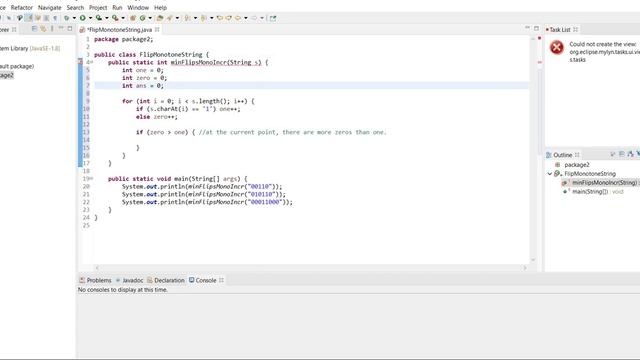Select package2 in the Outline
Screen dimensions: 640x360
pos(577,164)
